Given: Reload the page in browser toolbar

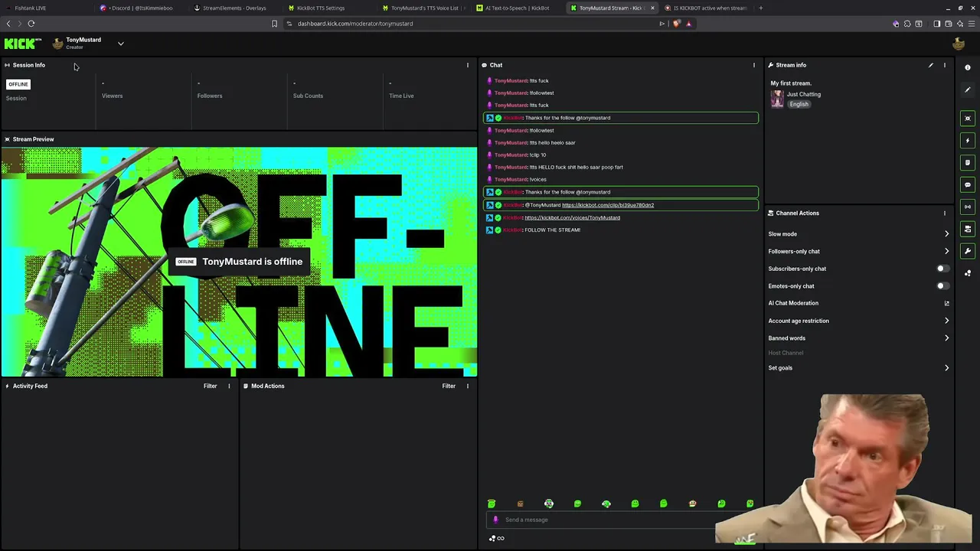Looking at the screenshot, I should tap(31, 24).
